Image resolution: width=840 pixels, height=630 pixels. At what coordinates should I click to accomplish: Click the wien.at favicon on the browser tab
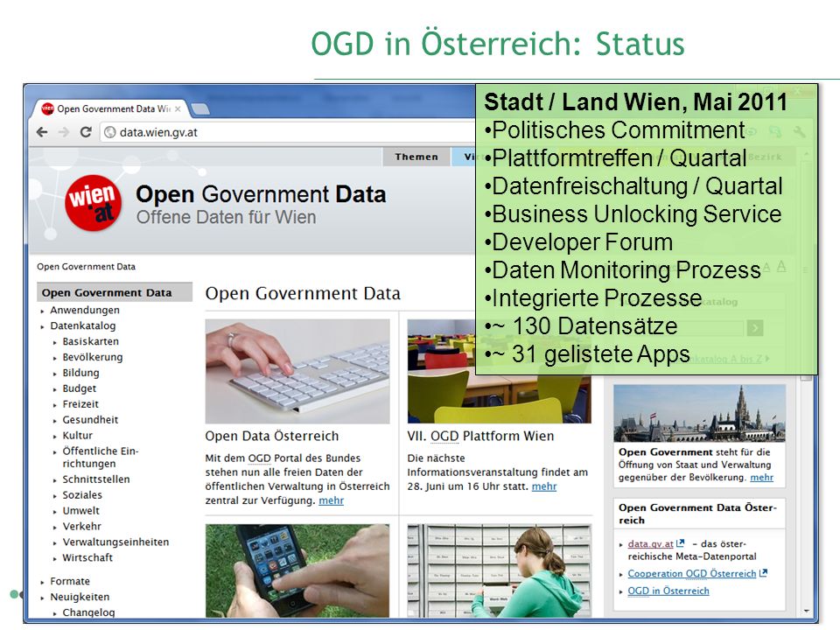[47, 108]
